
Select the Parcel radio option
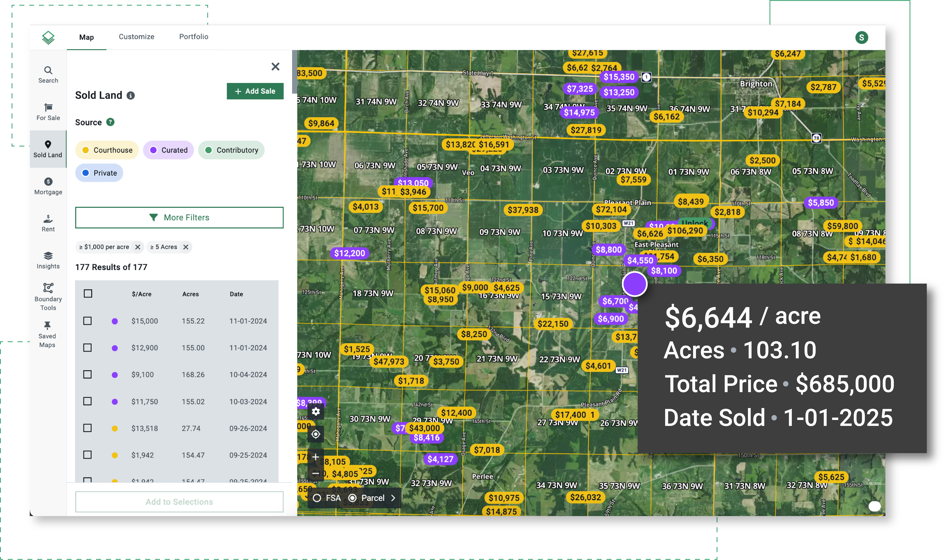pyautogui.click(x=352, y=498)
